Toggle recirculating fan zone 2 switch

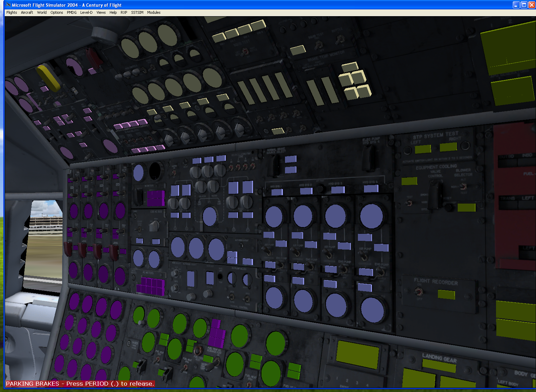pos(238,167)
